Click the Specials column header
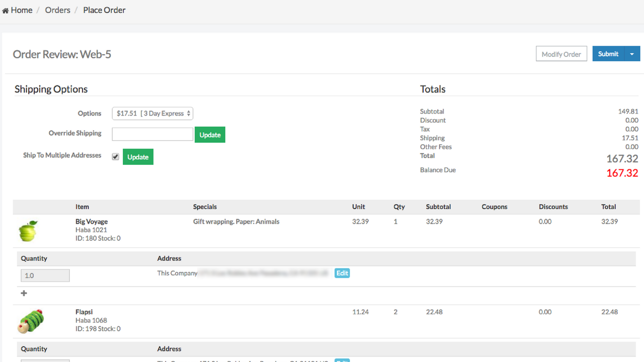Viewport: 644px width, 362px height. 205,207
